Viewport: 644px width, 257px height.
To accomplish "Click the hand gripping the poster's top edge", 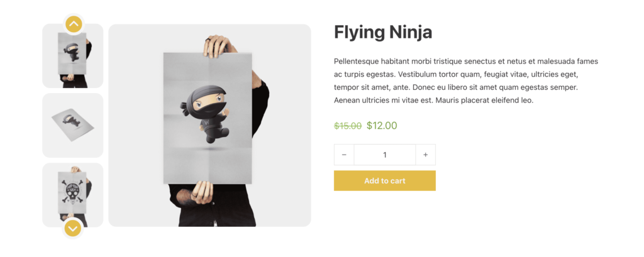I will pos(218,46).
